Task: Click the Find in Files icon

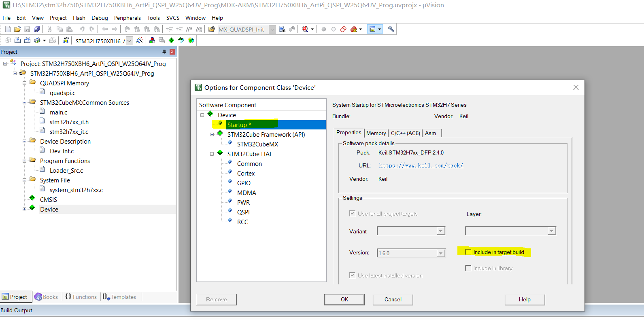Action: (x=211, y=29)
